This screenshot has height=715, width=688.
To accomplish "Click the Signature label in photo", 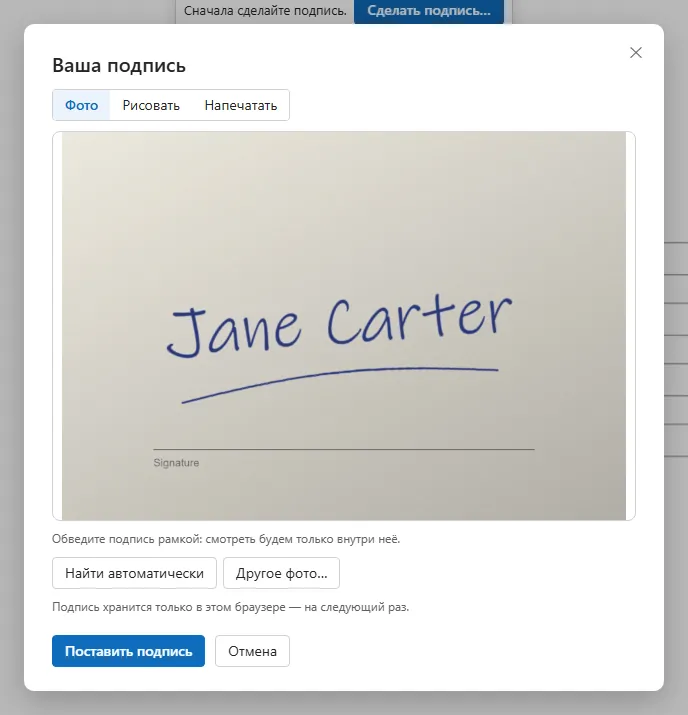I will [176, 463].
